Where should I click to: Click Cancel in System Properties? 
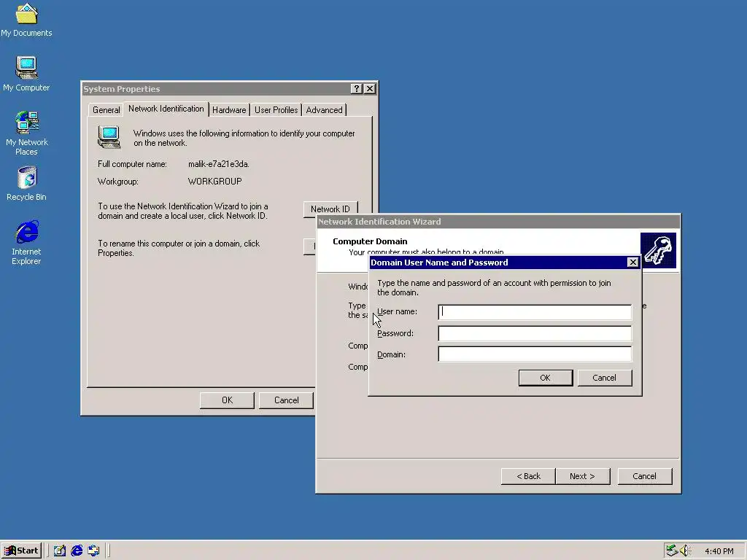286,400
